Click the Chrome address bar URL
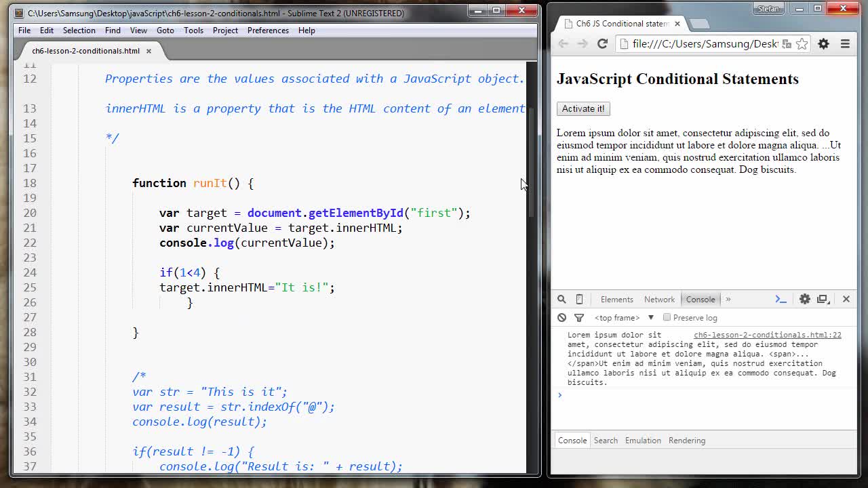The height and width of the screenshot is (488, 868). pos(705,43)
